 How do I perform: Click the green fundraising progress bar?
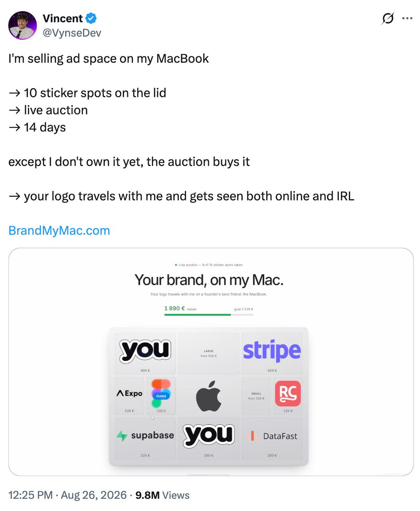click(208, 315)
